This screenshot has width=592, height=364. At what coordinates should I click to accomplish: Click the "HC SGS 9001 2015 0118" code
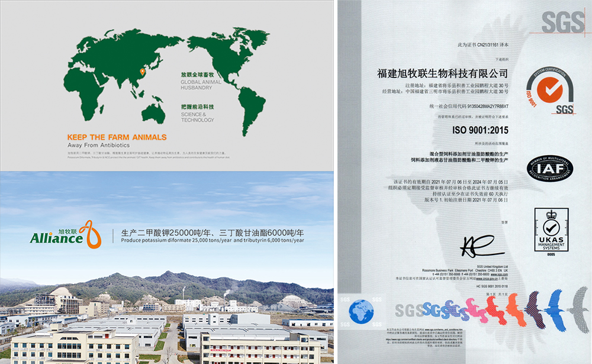click(492, 286)
